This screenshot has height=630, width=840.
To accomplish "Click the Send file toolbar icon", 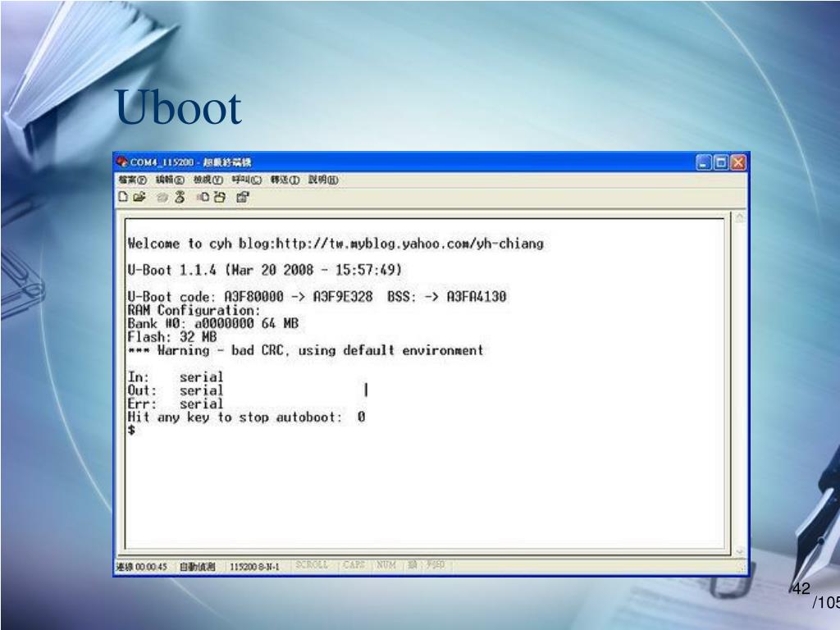I will pyautogui.click(x=203, y=197).
